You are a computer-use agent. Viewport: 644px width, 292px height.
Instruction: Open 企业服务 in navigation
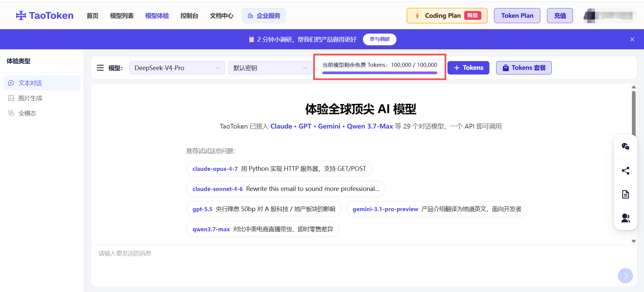tap(264, 16)
